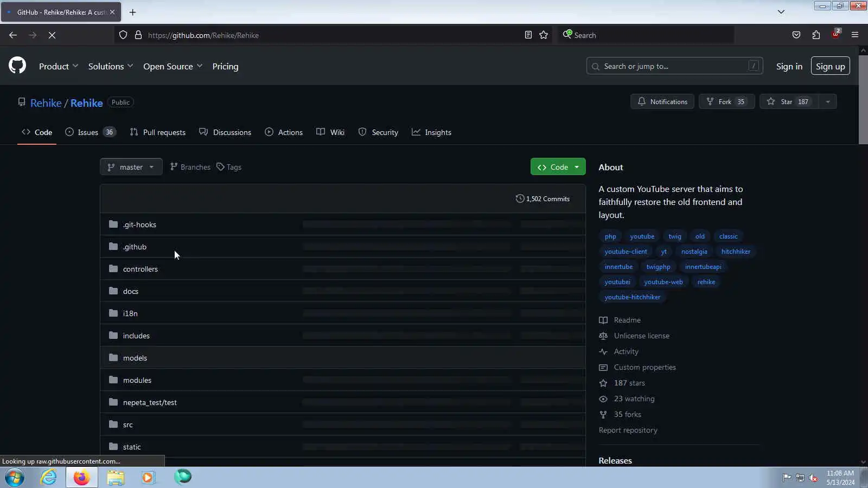Click the Sign in link
The image size is (868, 488).
coord(789,66)
